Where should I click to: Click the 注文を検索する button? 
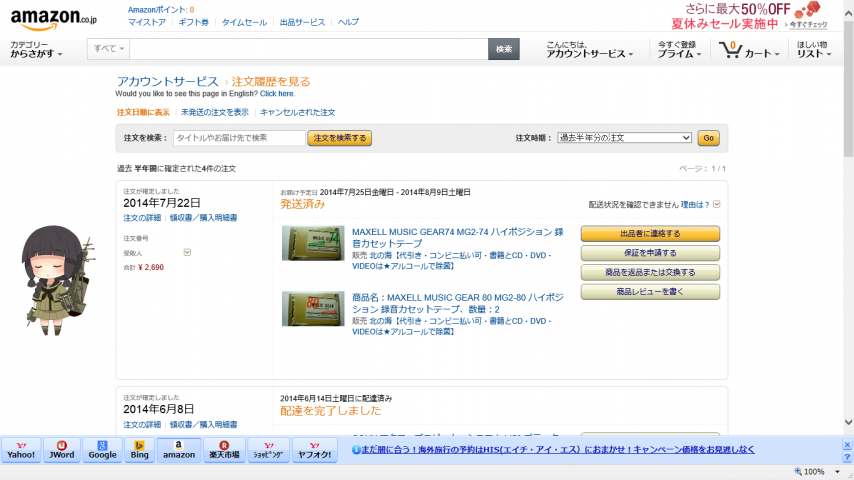pos(340,138)
